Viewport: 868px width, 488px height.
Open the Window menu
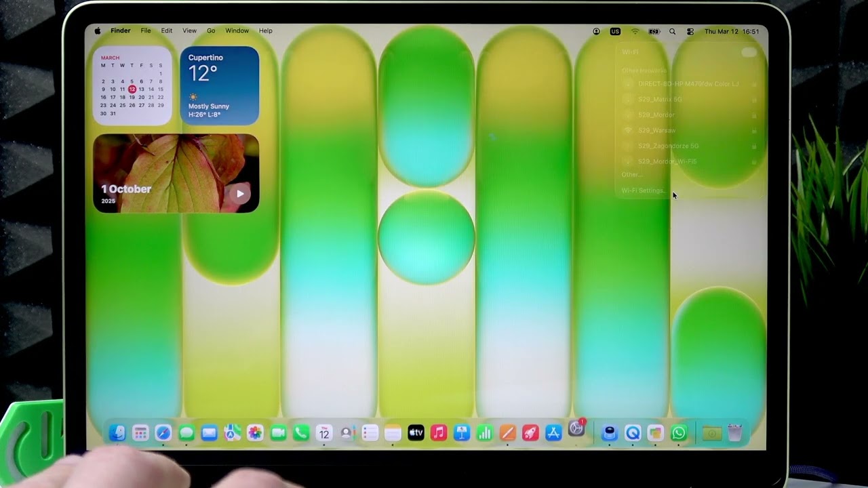(x=237, y=30)
